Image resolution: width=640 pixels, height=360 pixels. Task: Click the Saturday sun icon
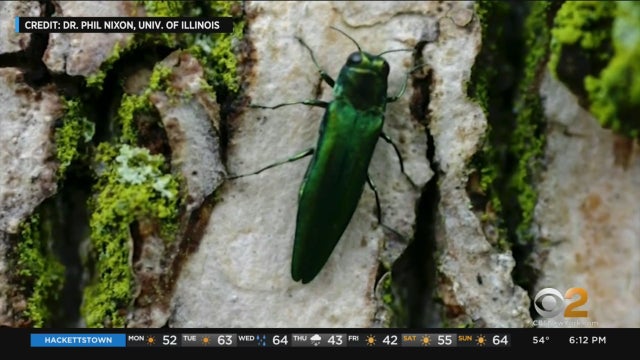[x=426, y=340]
